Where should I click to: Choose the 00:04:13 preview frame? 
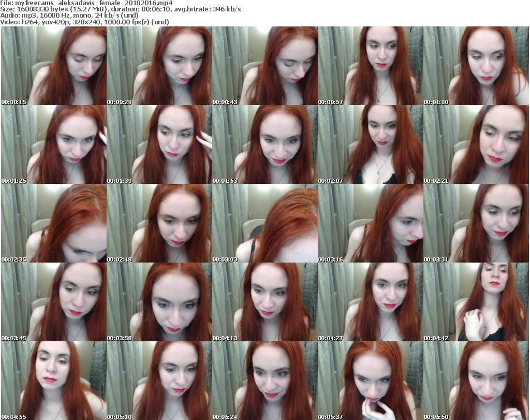(x=264, y=302)
